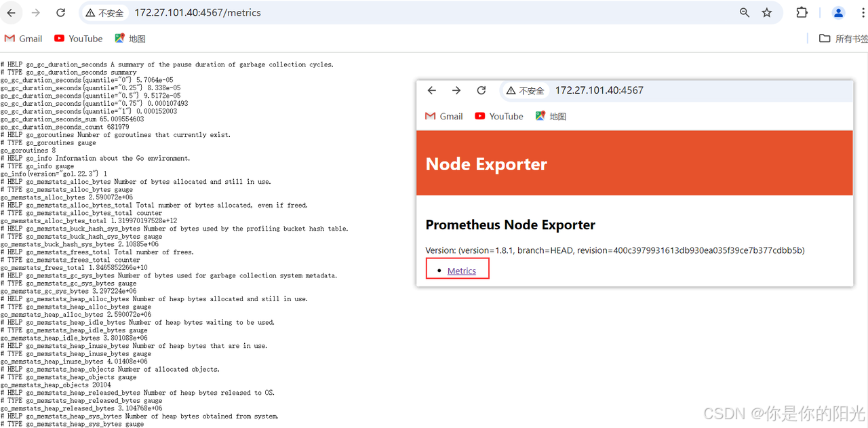This screenshot has width=868, height=428.
Task: Open the browser extensions puzzle icon
Action: click(802, 13)
